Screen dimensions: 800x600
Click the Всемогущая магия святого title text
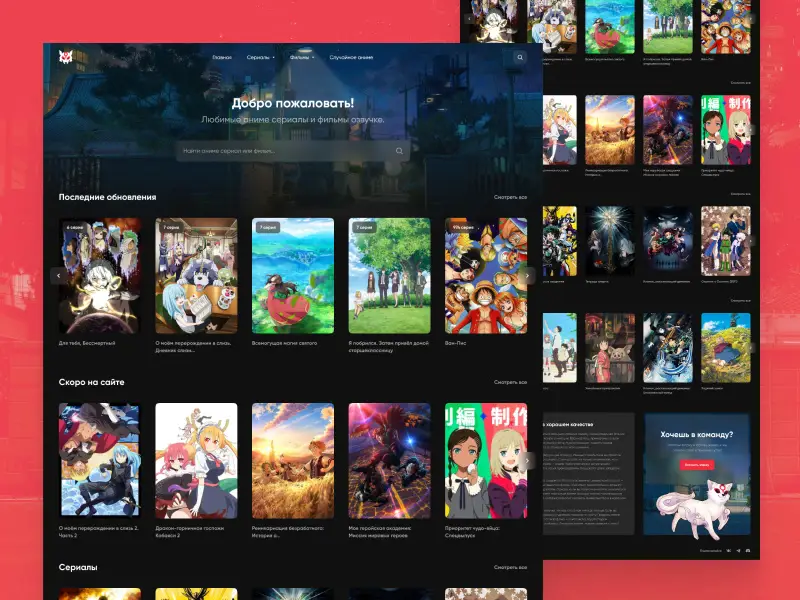pos(284,343)
